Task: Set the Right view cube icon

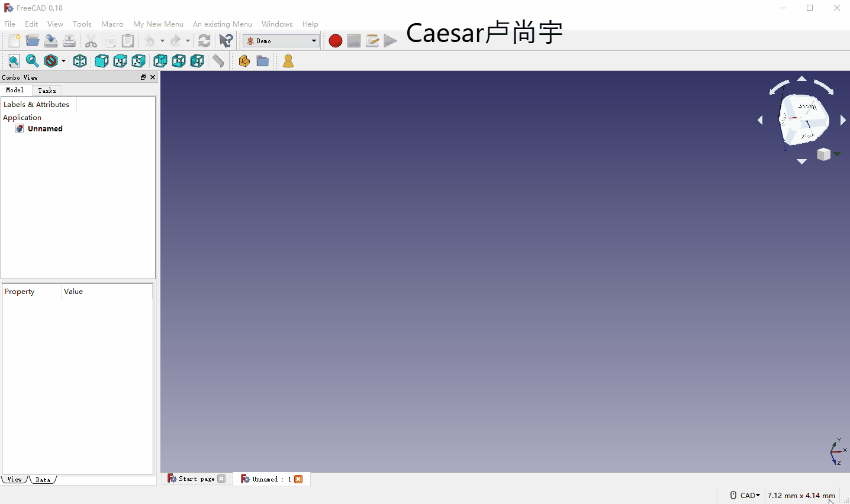Action: pos(139,61)
